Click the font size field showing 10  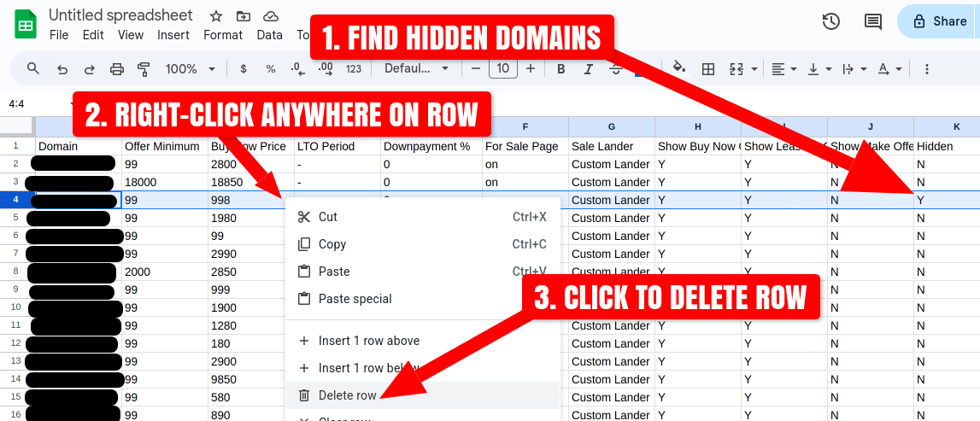(503, 68)
